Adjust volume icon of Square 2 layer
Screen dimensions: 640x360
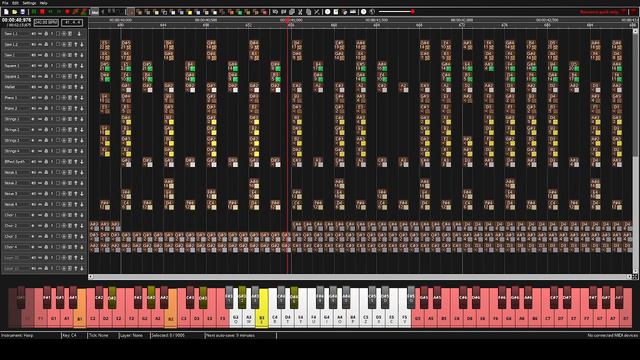(34, 76)
